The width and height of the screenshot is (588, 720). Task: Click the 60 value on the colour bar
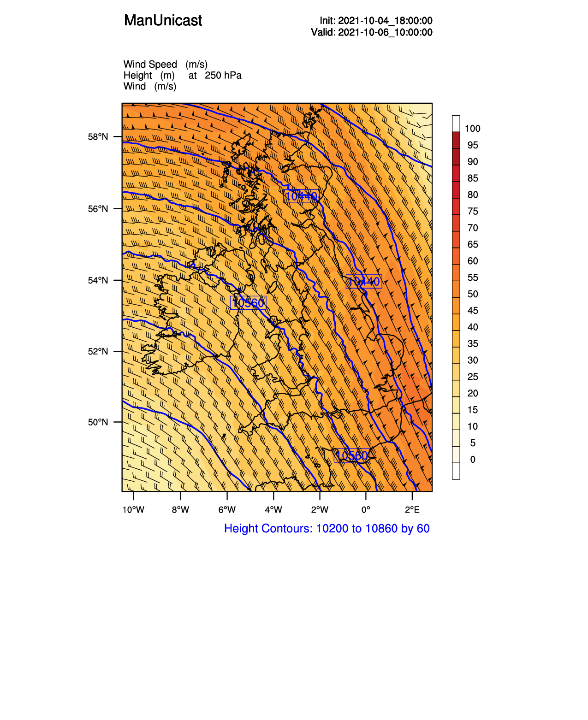point(473,261)
